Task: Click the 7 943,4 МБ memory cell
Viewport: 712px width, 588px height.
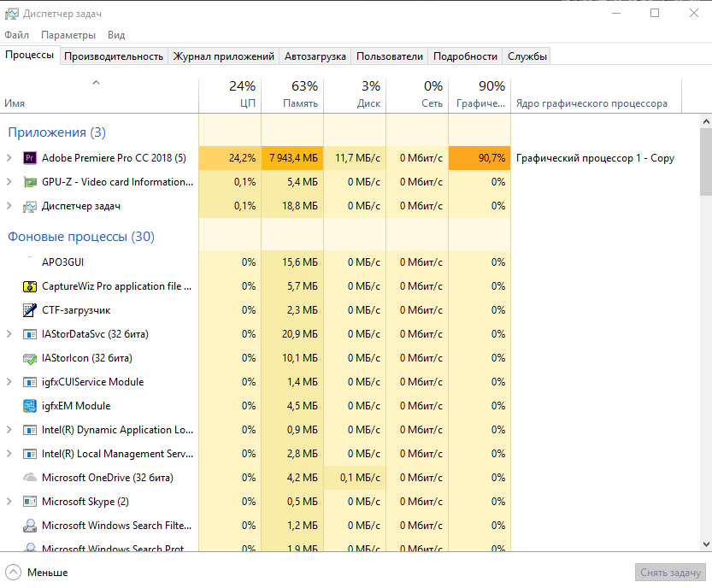Action: [292, 158]
